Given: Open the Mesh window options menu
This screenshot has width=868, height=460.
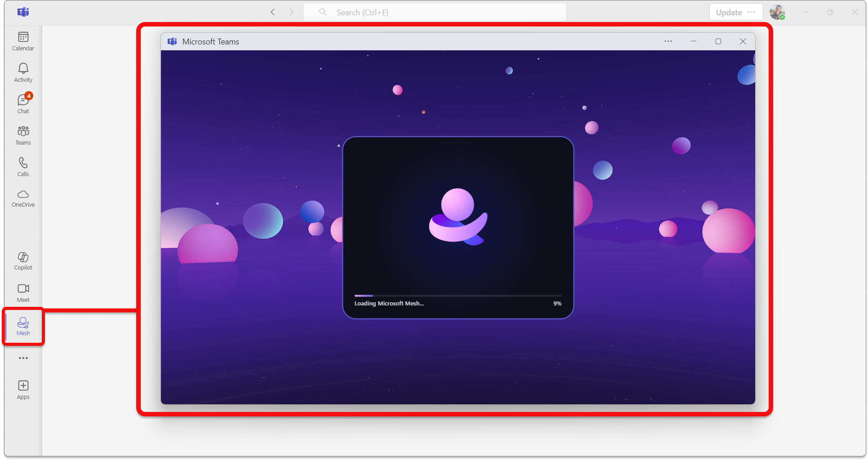Looking at the screenshot, I should point(668,41).
